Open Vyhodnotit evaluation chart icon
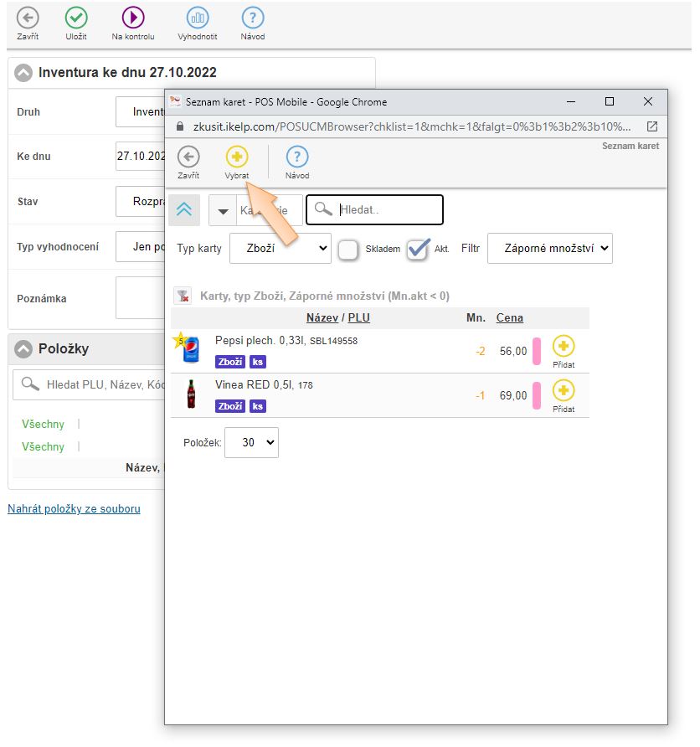The width and height of the screenshot is (700, 747). pyautogui.click(x=198, y=18)
